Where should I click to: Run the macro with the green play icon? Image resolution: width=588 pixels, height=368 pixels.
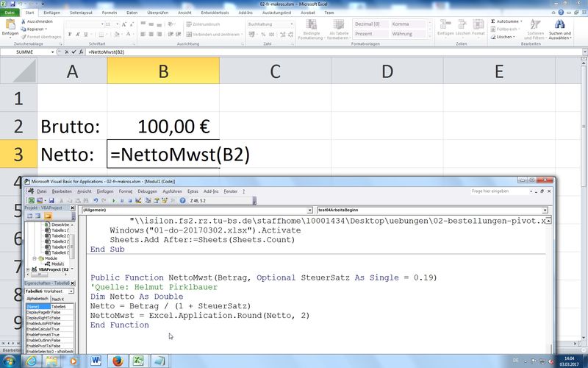click(x=114, y=201)
